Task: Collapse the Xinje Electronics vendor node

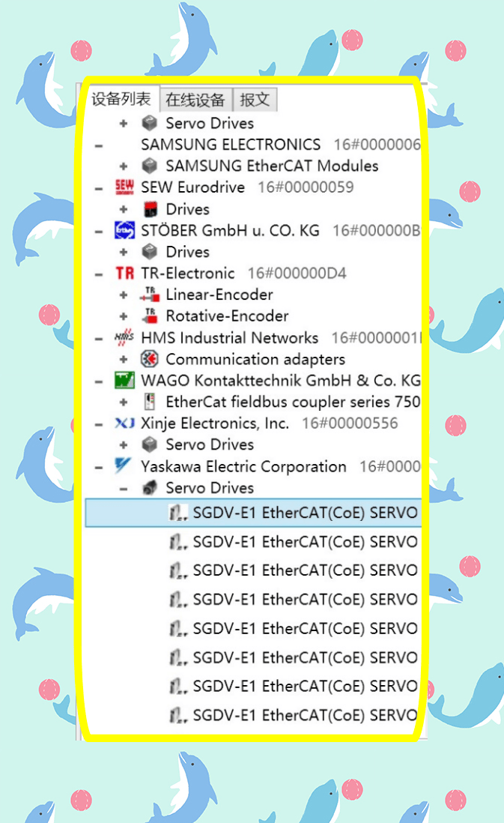Action: (x=99, y=424)
